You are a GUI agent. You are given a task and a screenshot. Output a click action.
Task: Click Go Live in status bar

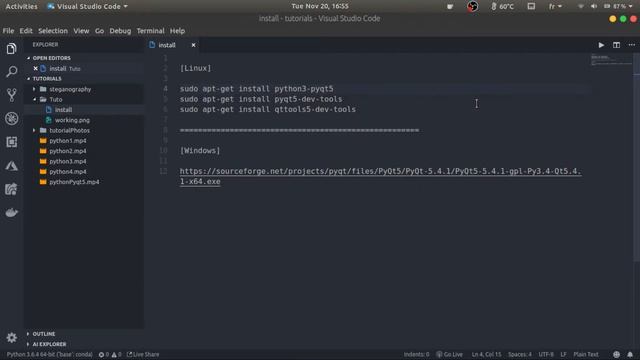[449, 354]
